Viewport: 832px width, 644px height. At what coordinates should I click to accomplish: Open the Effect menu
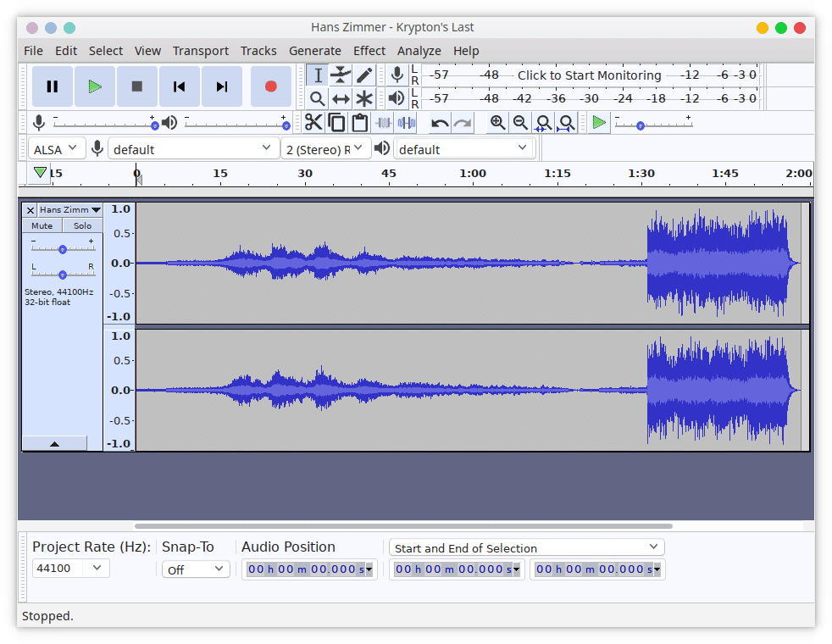369,51
